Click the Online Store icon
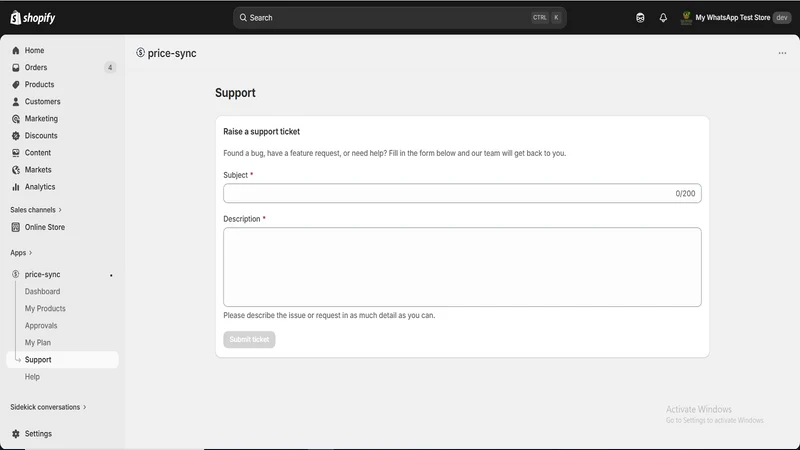Image resolution: width=800 pixels, height=450 pixels. tap(16, 227)
